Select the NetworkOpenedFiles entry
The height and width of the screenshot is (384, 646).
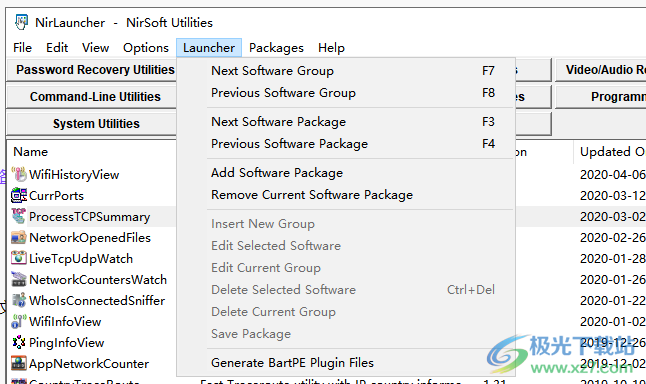click(90, 238)
